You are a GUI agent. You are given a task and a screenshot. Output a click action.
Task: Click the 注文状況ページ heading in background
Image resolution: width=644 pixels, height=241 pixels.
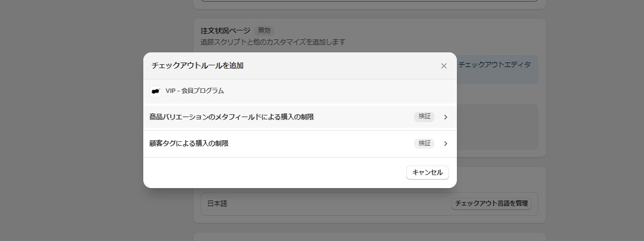click(225, 31)
